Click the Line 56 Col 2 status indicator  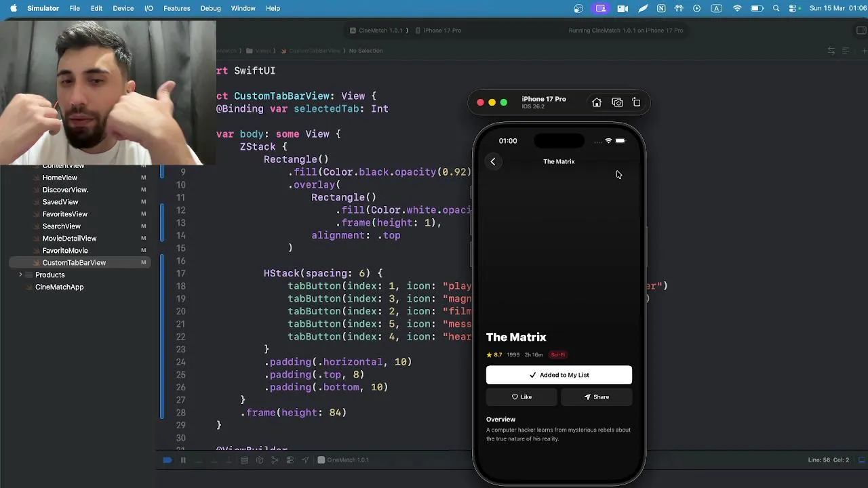pyautogui.click(x=828, y=460)
